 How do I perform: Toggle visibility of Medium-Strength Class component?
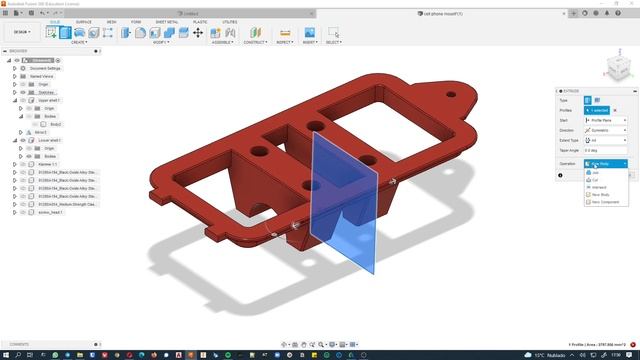click(23, 204)
